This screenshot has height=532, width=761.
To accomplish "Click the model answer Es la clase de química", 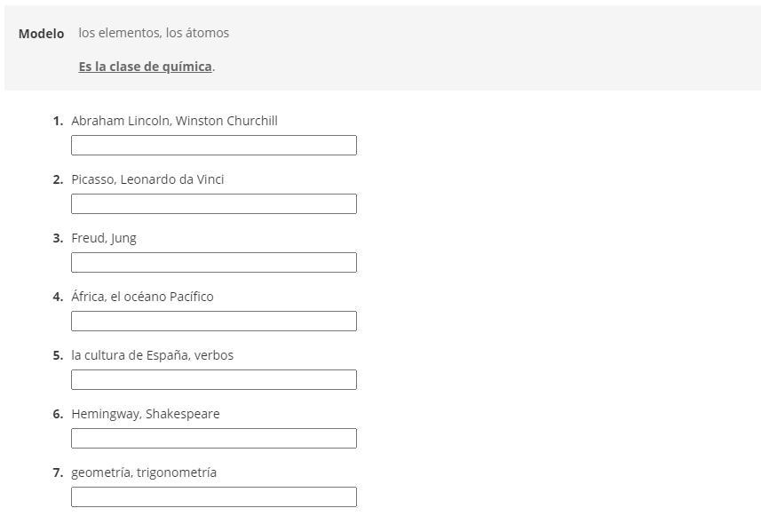I will (145, 67).
